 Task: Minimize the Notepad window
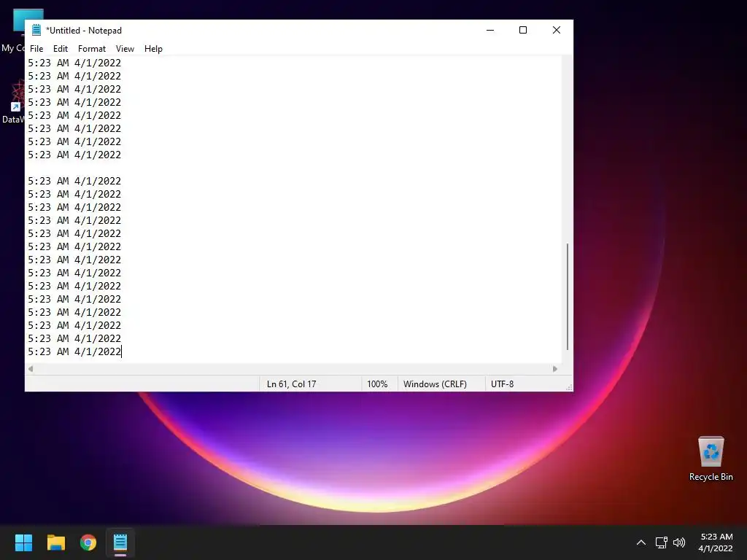(x=490, y=30)
